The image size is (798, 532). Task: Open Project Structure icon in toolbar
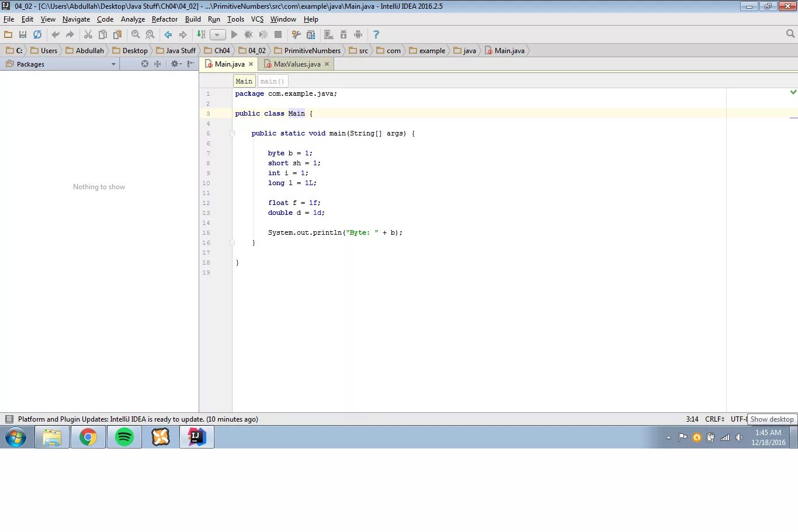pos(311,34)
